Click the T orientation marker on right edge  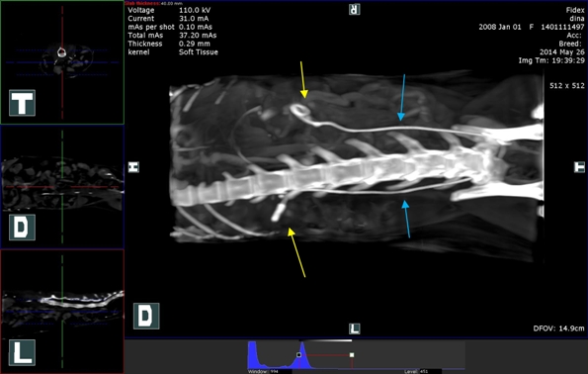click(x=580, y=167)
